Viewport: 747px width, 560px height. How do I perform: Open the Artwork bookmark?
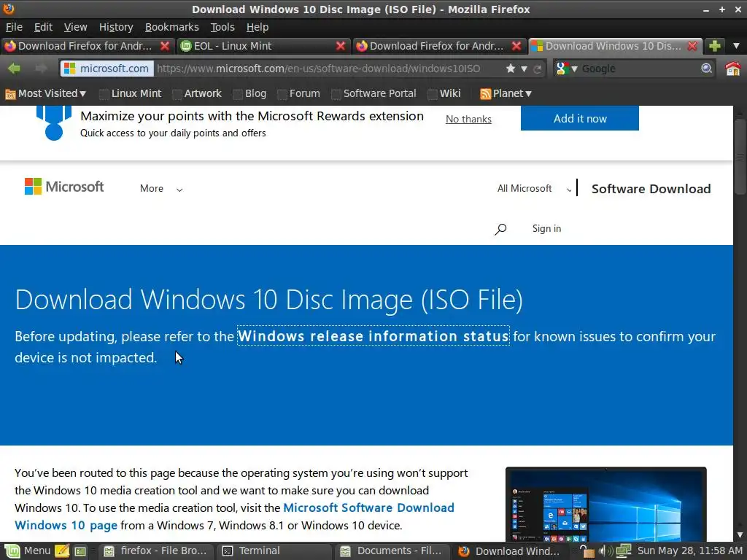pos(197,94)
